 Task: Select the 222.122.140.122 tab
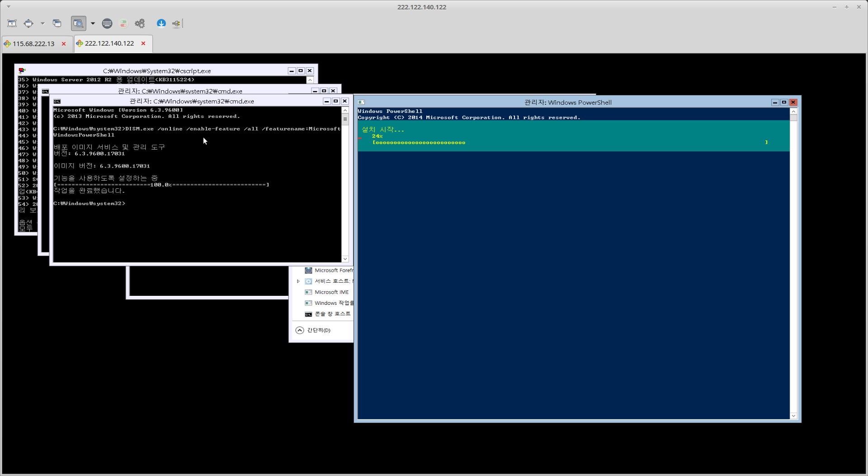[109, 43]
